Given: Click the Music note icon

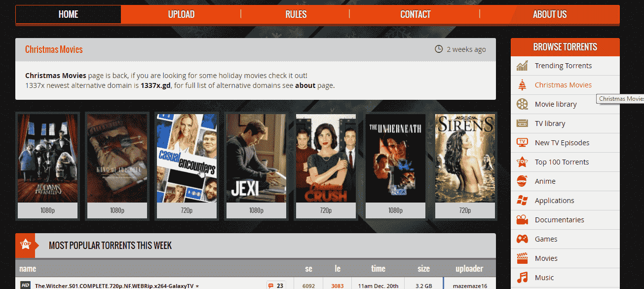Looking at the screenshot, I should click(x=522, y=278).
